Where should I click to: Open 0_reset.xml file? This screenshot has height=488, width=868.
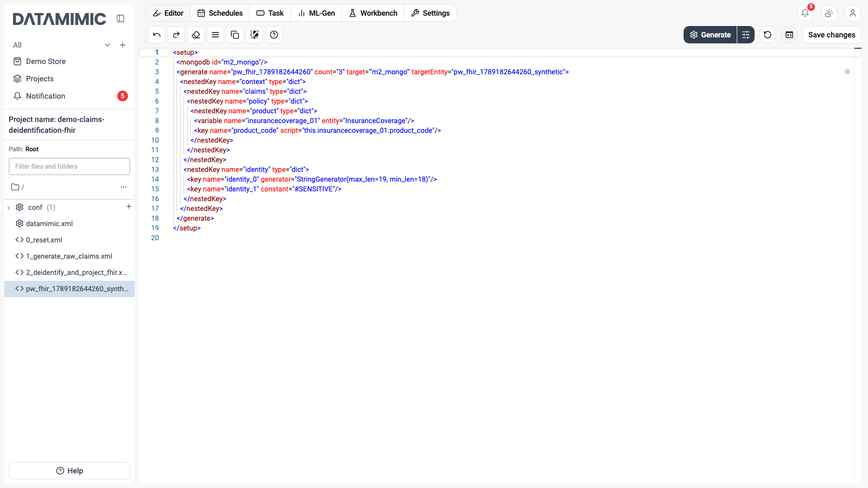coord(69,240)
